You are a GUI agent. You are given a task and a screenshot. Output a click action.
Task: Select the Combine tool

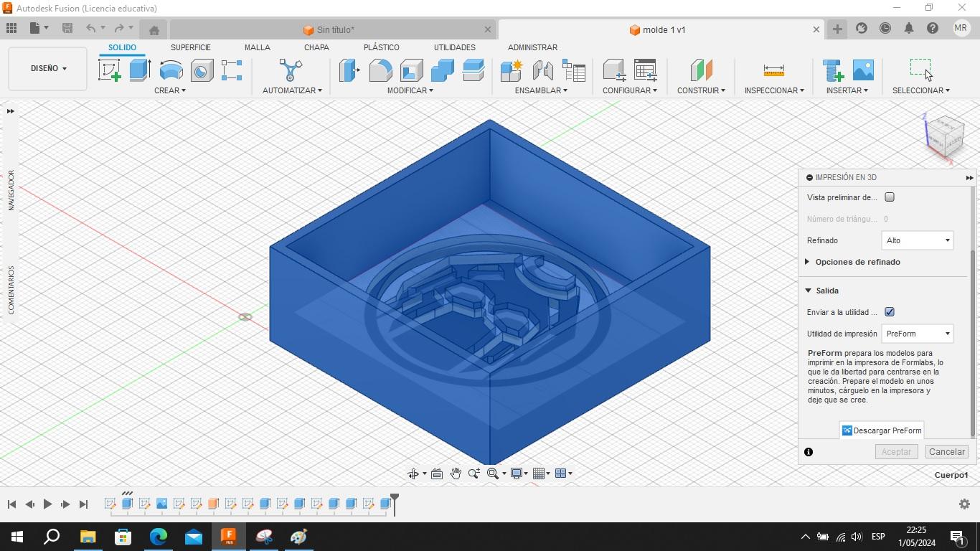tap(442, 70)
